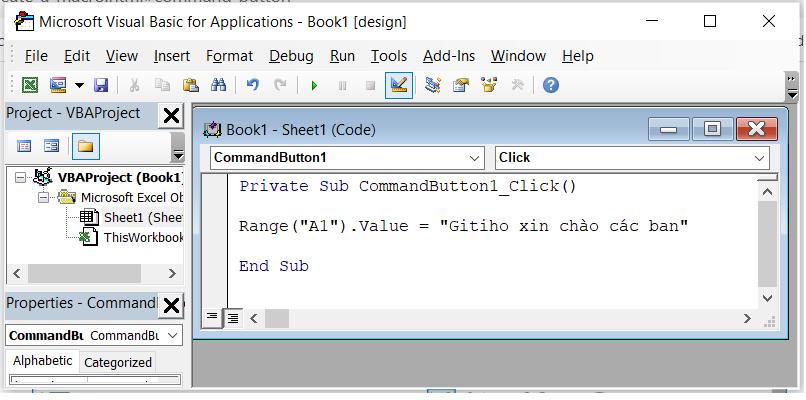The height and width of the screenshot is (400, 806).
Task: Run the macro with the green play icon
Action: coord(314,85)
